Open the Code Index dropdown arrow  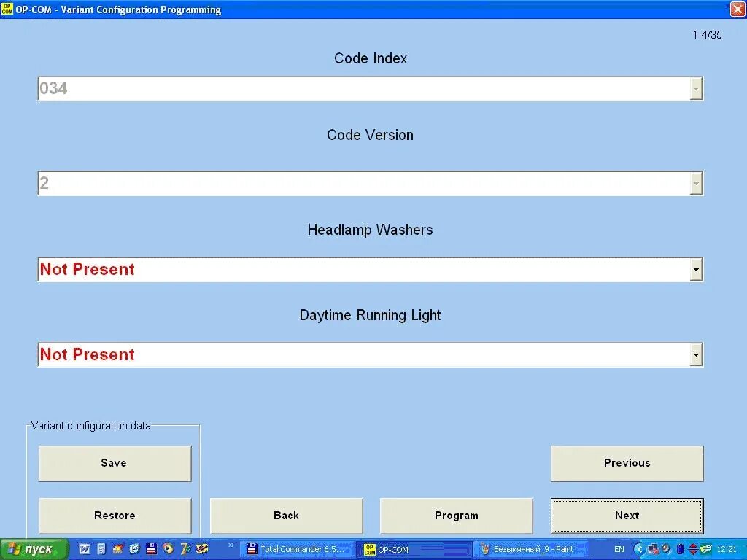pyautogui.click(x=695, y=89)
